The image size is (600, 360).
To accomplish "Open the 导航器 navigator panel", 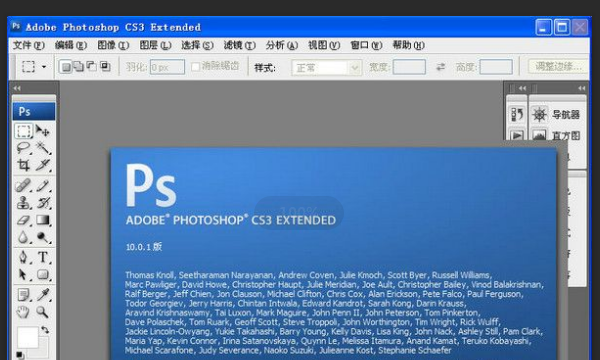I will 558,114.
